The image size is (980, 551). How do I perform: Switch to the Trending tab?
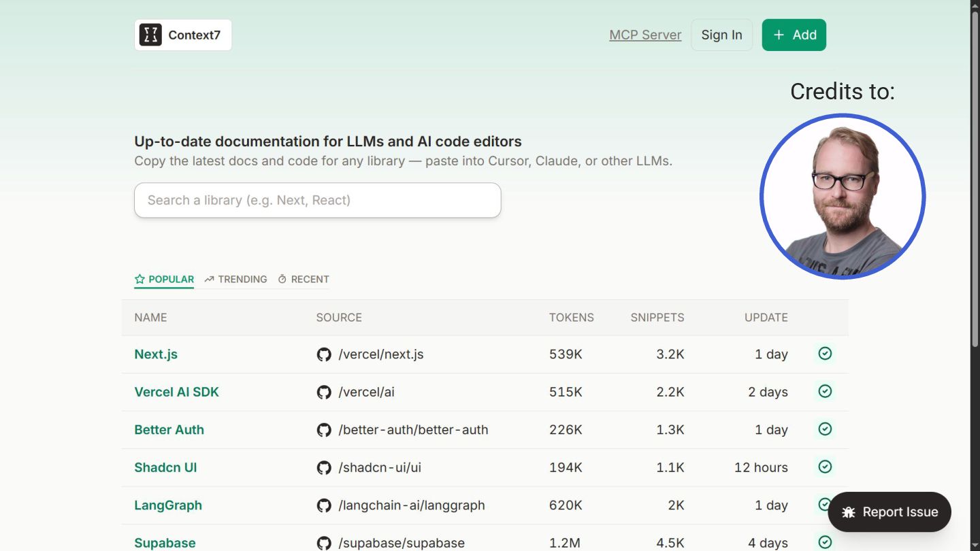pyautogui.click(x=235, y=279)
